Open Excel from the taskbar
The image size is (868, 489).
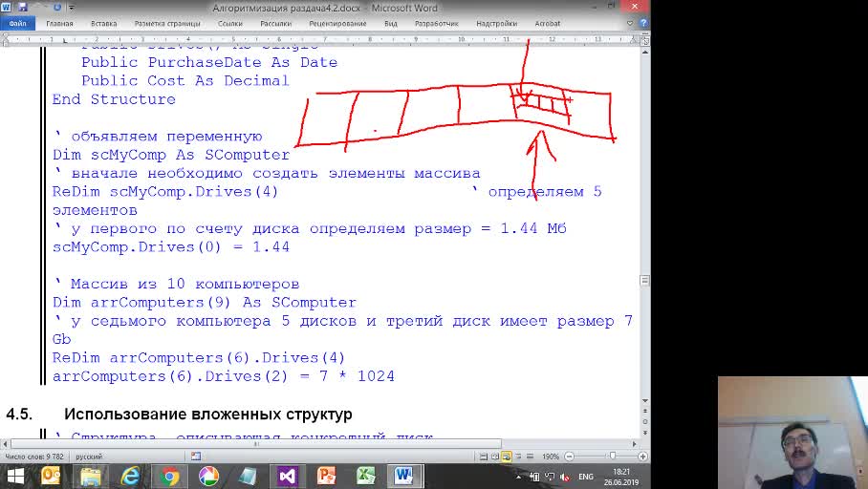point(365,477)
